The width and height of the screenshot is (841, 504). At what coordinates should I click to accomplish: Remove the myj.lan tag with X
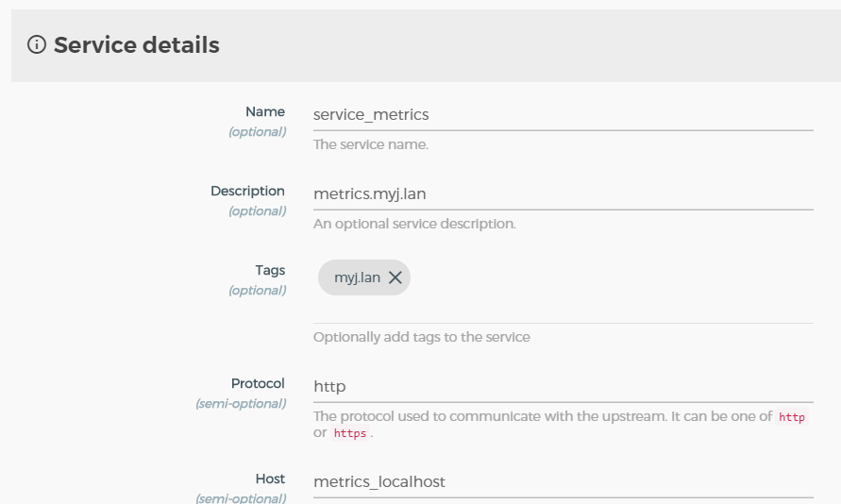pos(395,277)
